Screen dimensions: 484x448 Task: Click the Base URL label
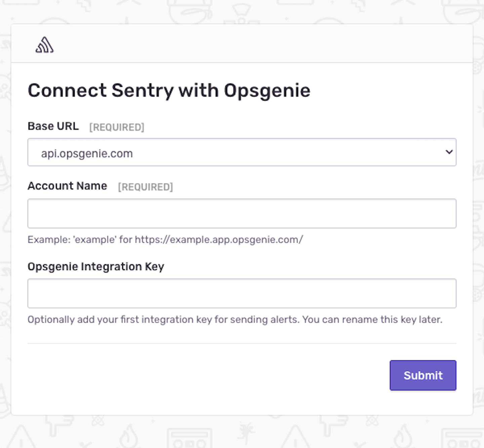[x=53, y=126]
